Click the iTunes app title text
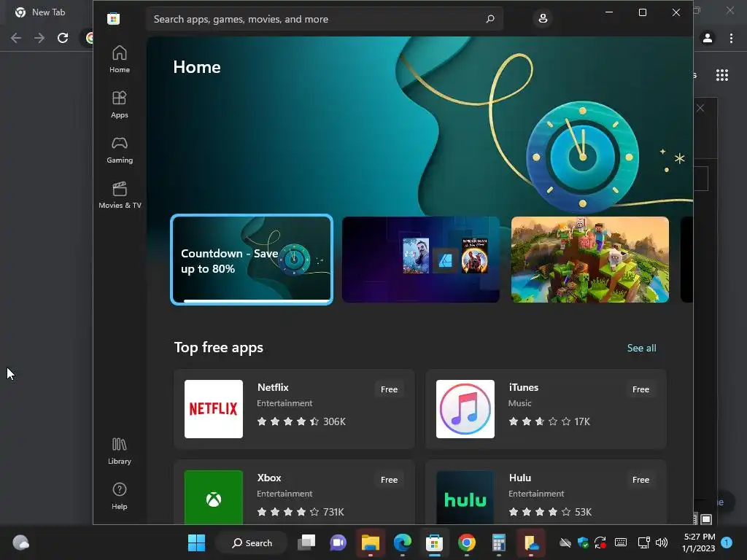Viewport: 747px width, 560px height. click(x=524, y=388)
